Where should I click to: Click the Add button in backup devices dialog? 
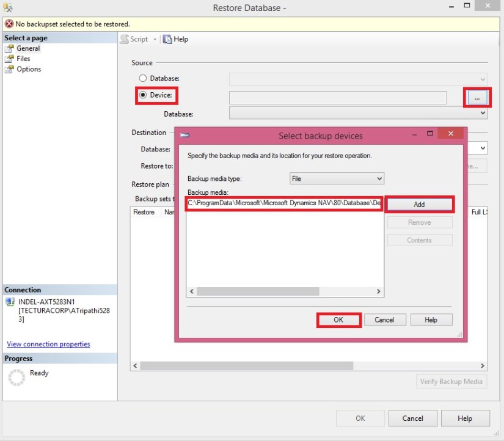pos(420,204)
